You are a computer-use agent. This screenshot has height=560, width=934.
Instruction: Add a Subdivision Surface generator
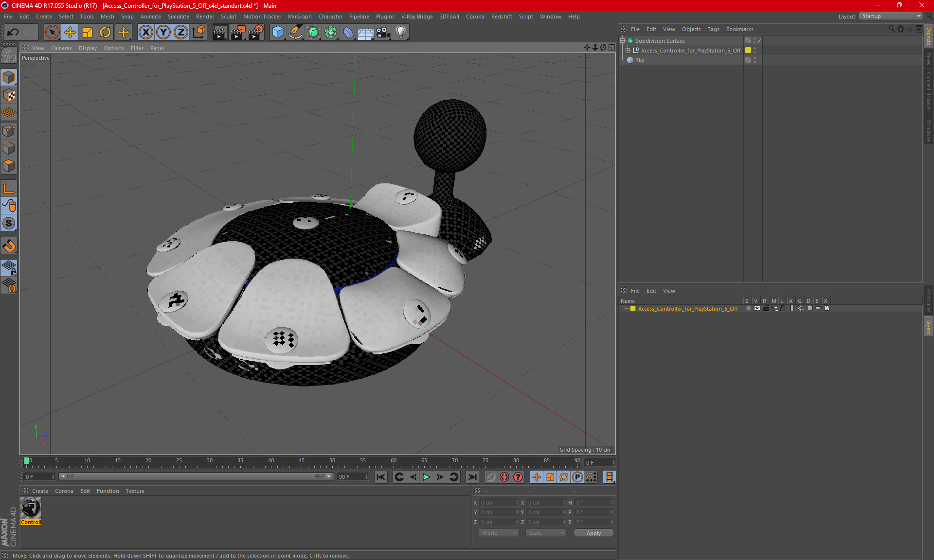tap(313, 33)
